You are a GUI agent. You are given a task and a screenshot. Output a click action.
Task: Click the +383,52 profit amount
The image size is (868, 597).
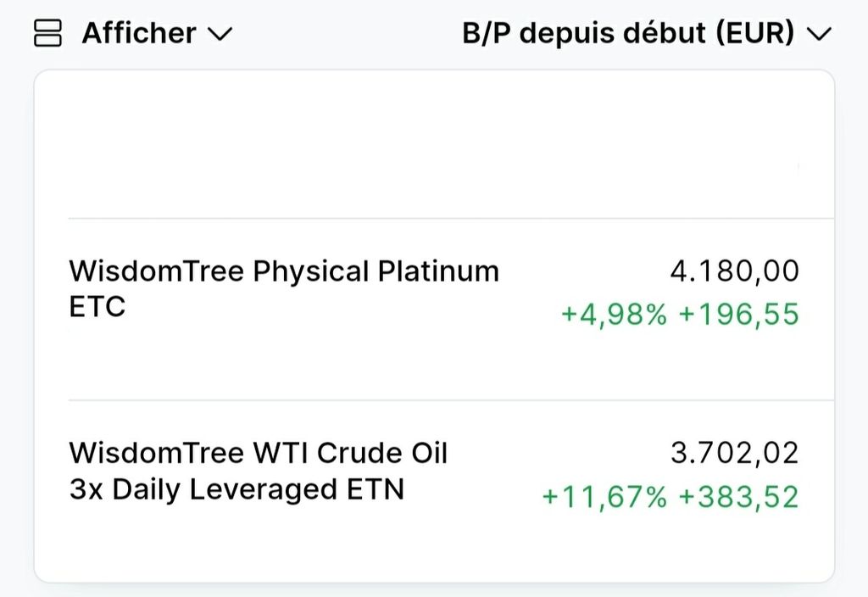tap(738, 496)
